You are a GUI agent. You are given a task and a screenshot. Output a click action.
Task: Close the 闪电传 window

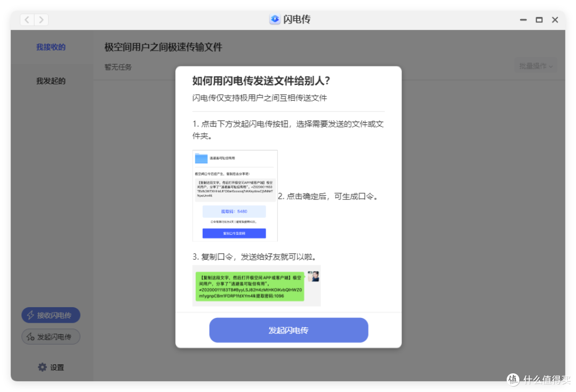point(555,20)
